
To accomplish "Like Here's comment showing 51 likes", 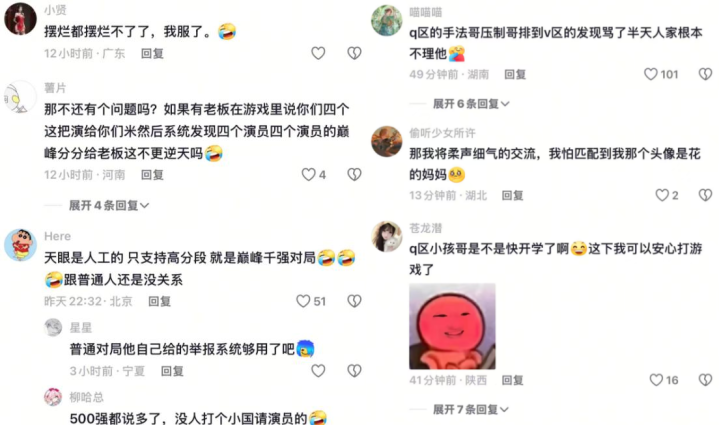I will (303, 301).
